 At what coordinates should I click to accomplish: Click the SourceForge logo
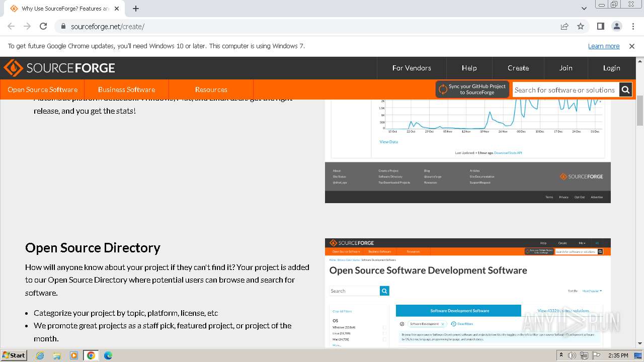(x=59, y=68)
